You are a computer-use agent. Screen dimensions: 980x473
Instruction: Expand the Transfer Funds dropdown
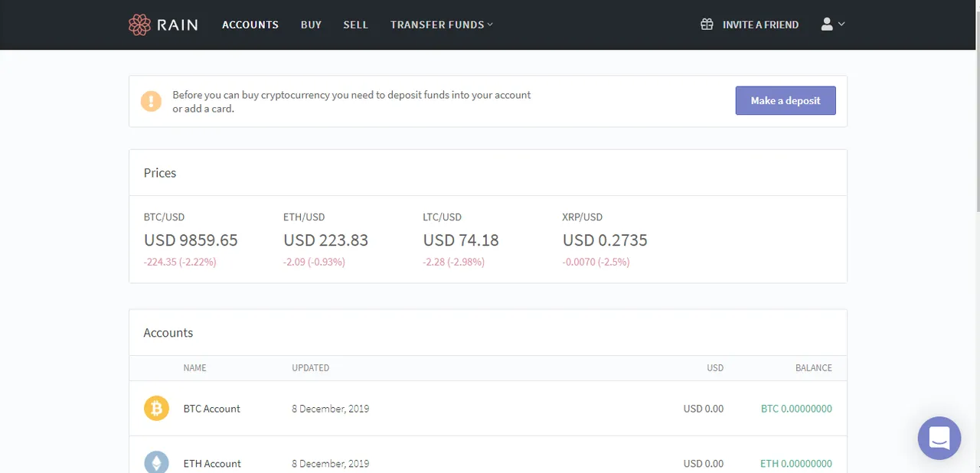(x=442, y=24)
